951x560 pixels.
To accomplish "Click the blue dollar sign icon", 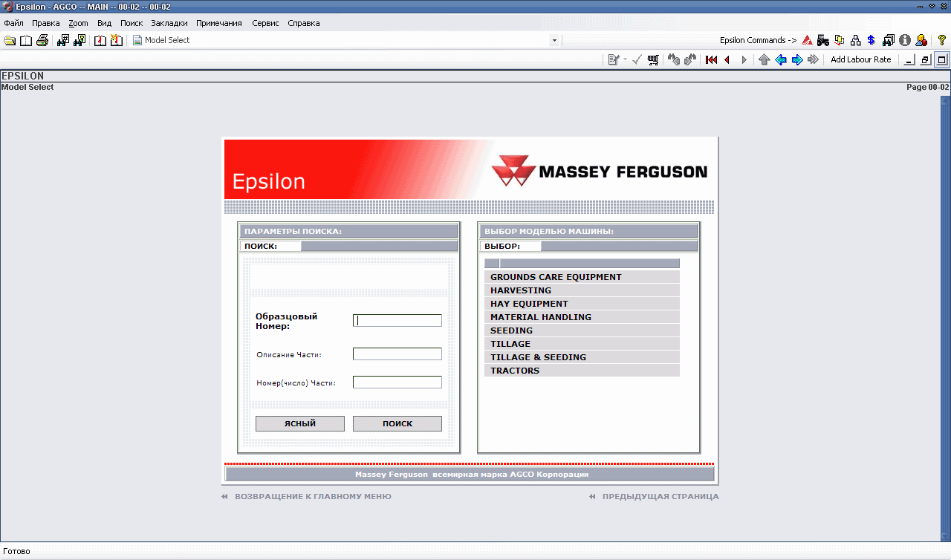I will pyautogui.click(x=872, y=40).
